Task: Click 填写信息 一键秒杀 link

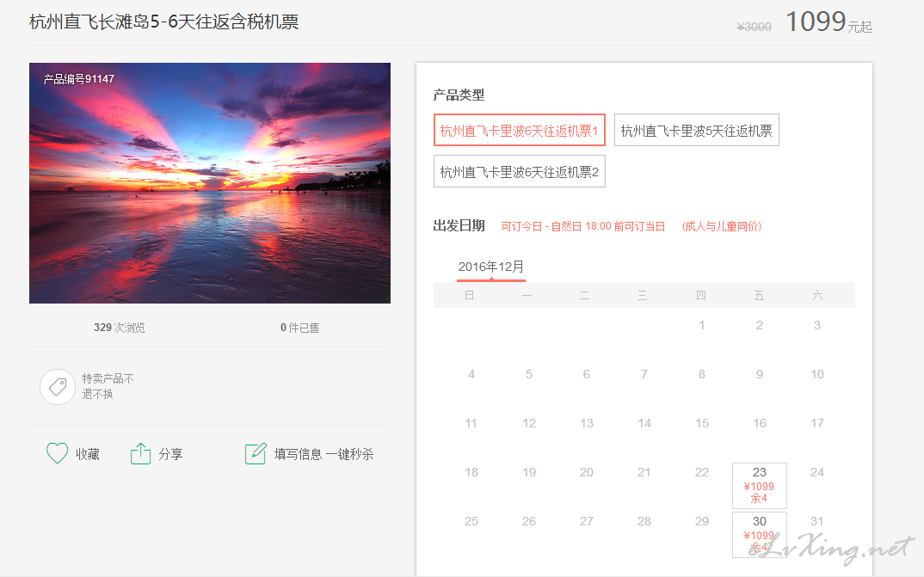Action: [x=323, y=454]
